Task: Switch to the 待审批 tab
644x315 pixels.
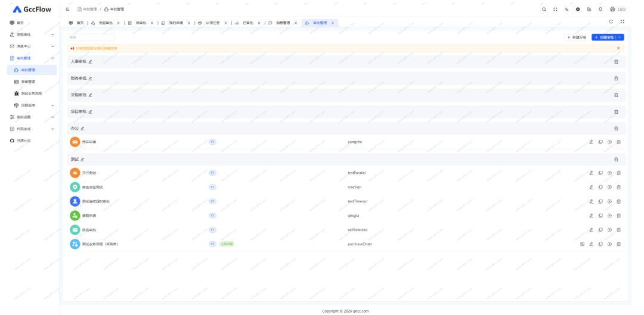Action: coord(141,23)
